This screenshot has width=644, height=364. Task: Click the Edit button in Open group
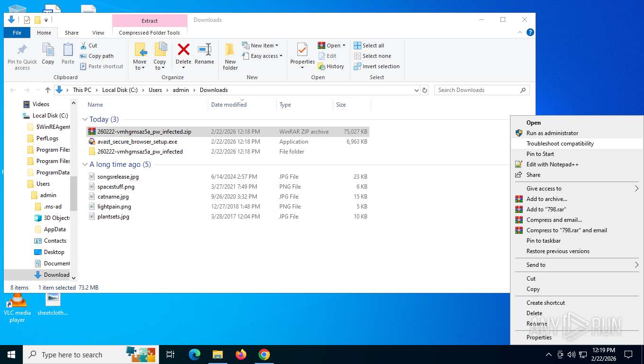point(327,56)
